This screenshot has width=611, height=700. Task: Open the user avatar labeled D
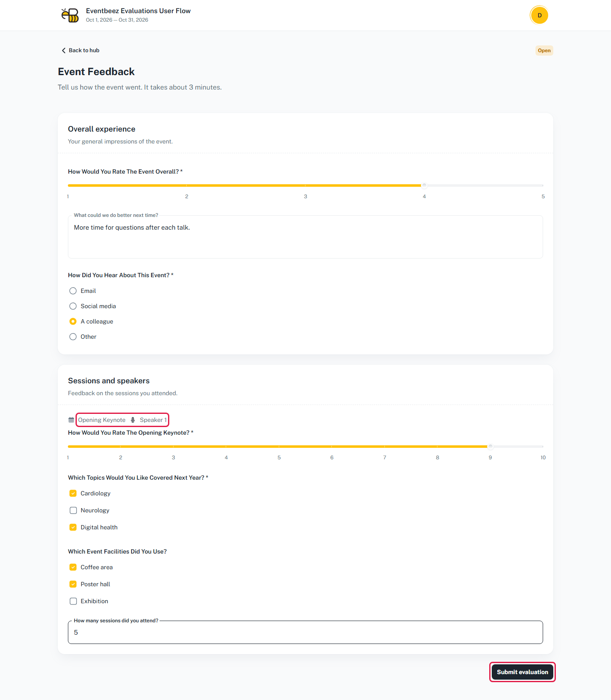(x=539, y=15)
